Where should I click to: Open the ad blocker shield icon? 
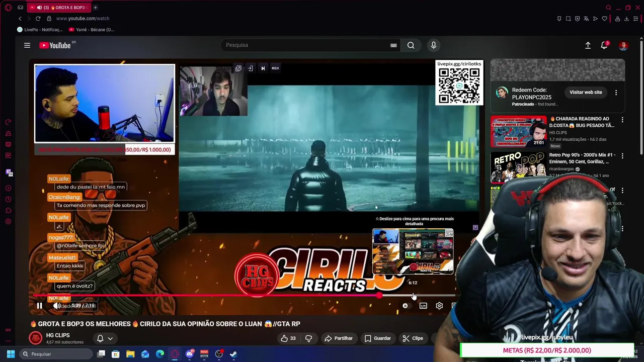(x=577, y=19)
